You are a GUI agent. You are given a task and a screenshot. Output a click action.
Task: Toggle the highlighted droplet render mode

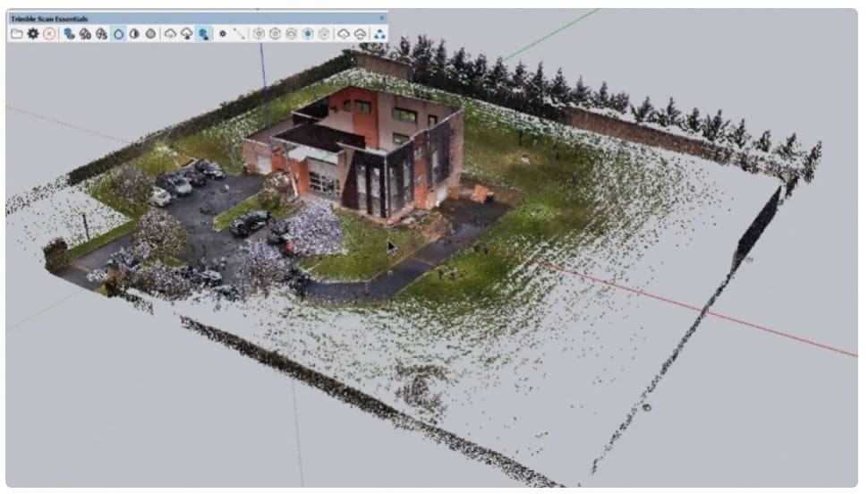118,34
